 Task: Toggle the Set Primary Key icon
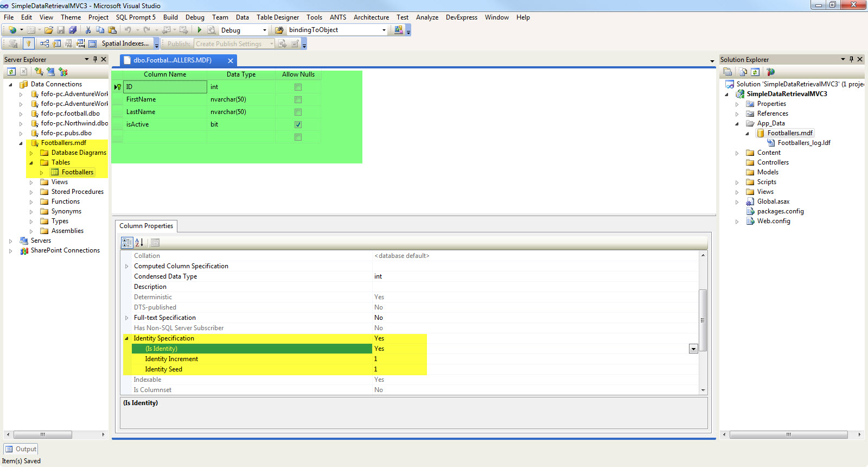point(29,43)
